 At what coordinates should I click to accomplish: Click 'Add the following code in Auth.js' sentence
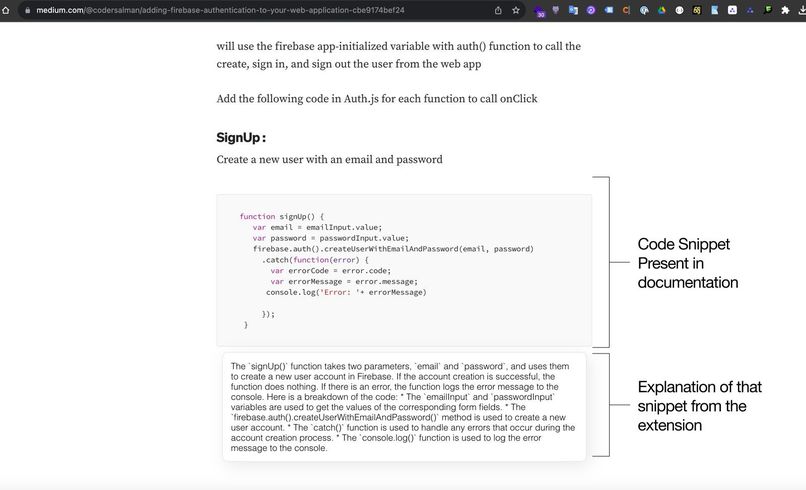coord(377,99)
